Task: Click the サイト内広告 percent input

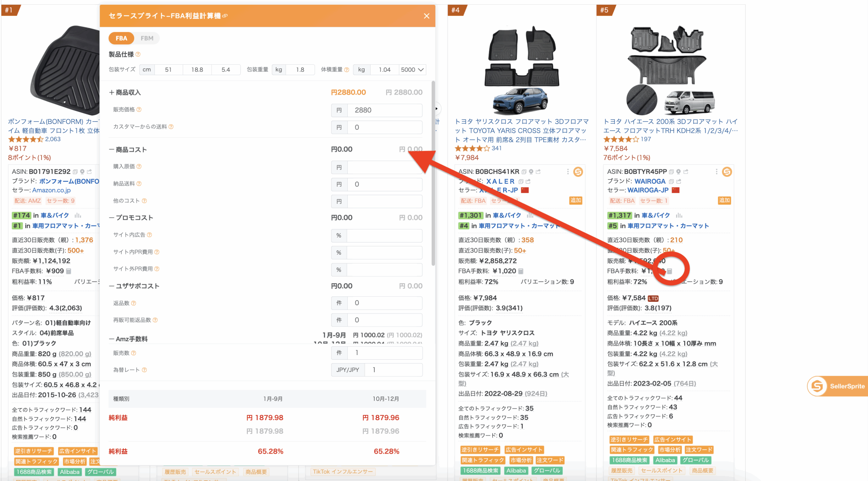Action: (384, 235)
